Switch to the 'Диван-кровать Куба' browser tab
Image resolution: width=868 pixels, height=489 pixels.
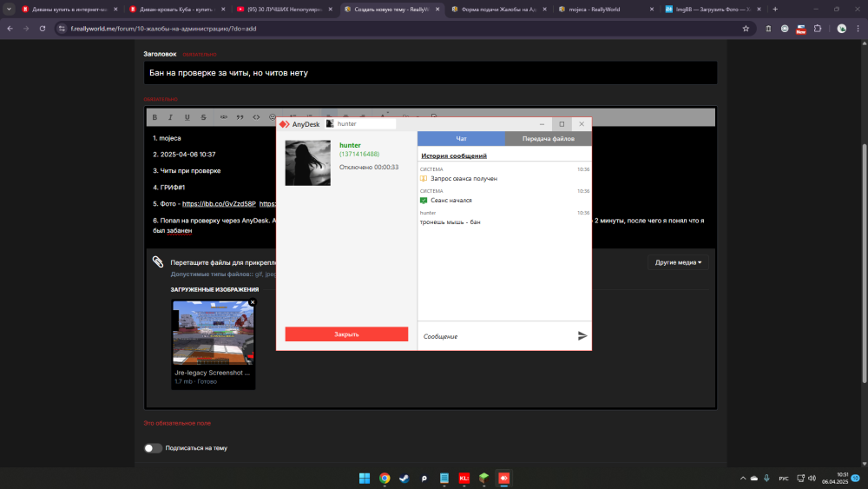[x=174, y=9]
